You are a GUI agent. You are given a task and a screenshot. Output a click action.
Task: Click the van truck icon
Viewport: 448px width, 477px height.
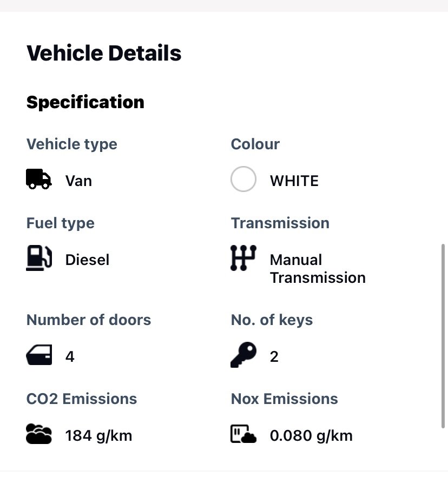click(x=39, y=179)
